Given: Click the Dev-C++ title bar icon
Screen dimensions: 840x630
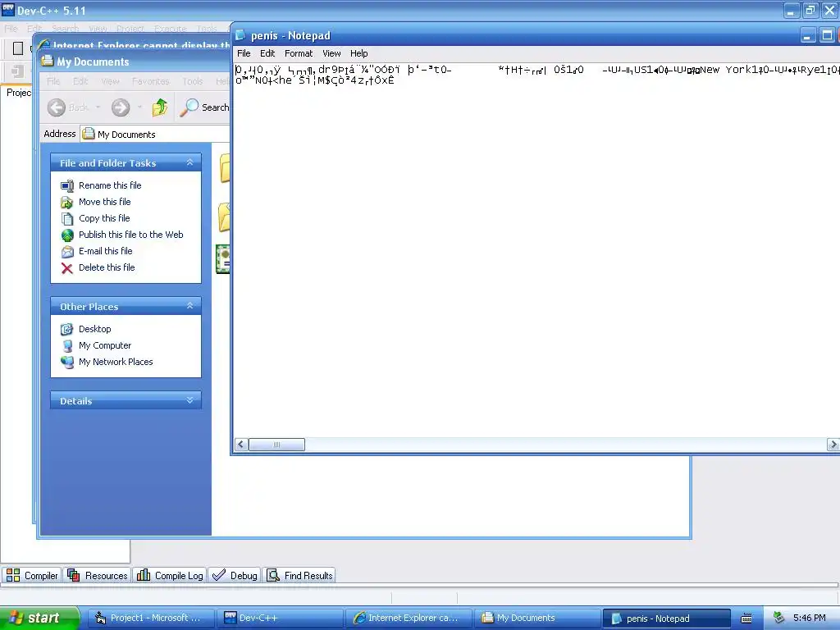Looking at the screenshot, I should tap(7, 9).
